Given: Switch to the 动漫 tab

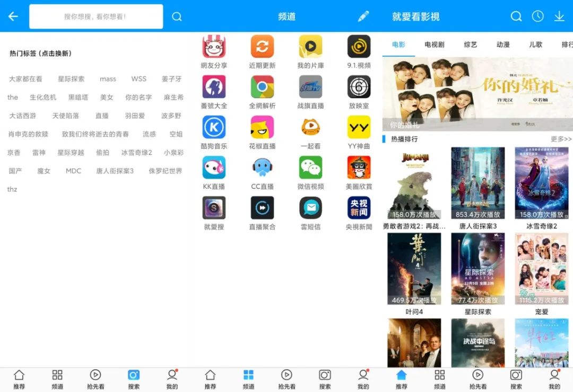Looking at the screenshot, I should [x=503, y=45].
